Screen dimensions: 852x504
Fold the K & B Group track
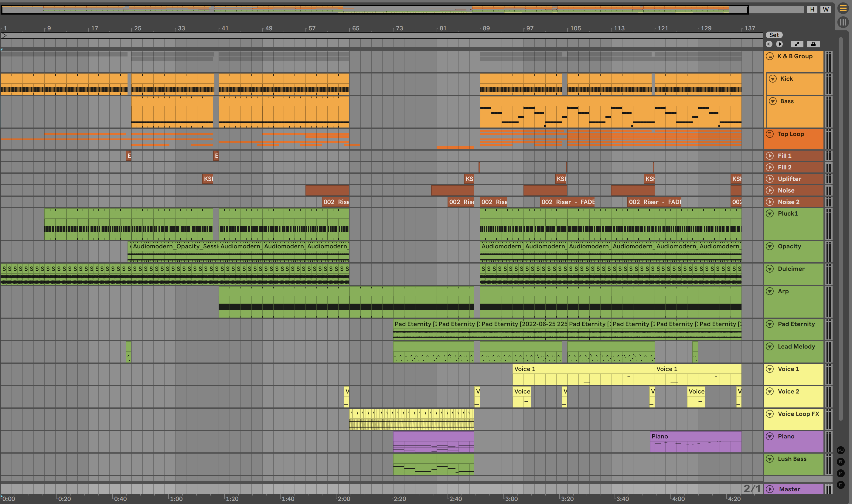(770, 56)
